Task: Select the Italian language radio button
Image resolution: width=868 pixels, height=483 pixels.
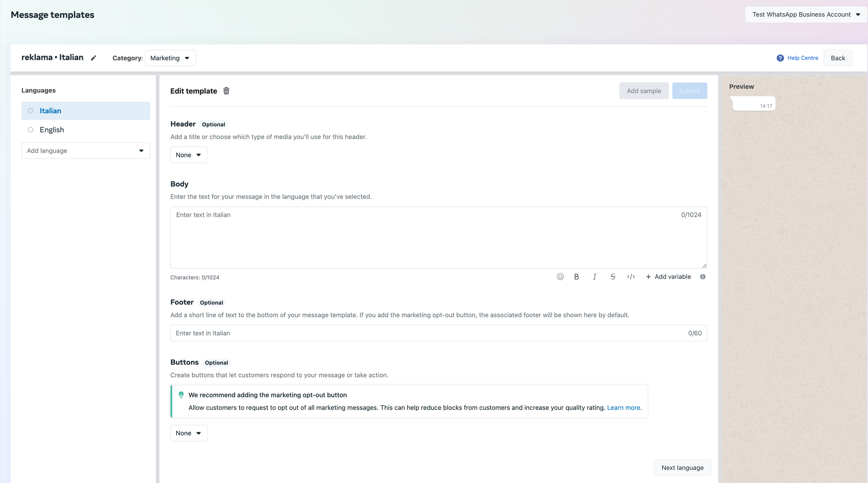Action: (30, 111)
